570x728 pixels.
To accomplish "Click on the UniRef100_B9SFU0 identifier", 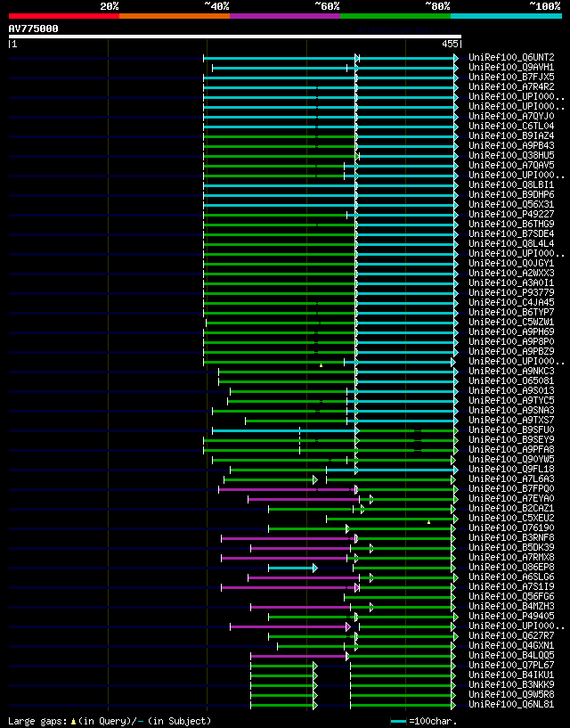I will tap(511, 429).
